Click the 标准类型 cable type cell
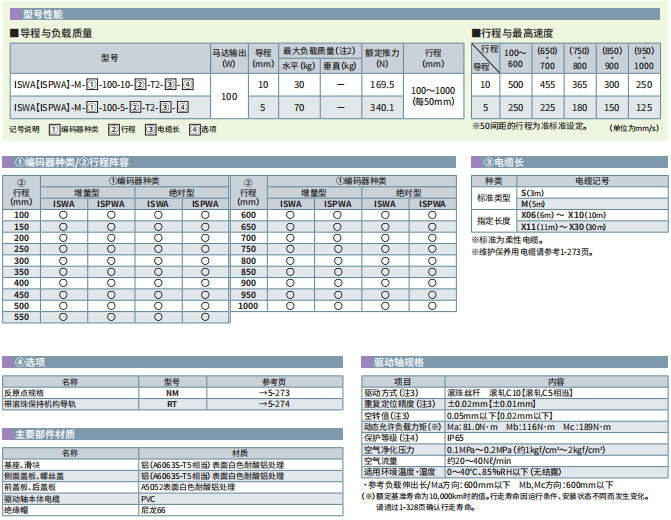Viewport: 671px width, 520px height. coord(494,198)
